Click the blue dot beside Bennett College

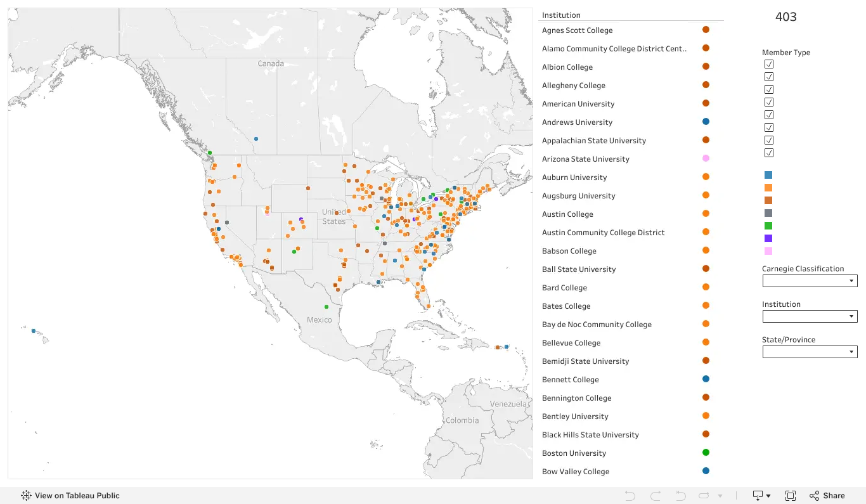pos(706,379)
